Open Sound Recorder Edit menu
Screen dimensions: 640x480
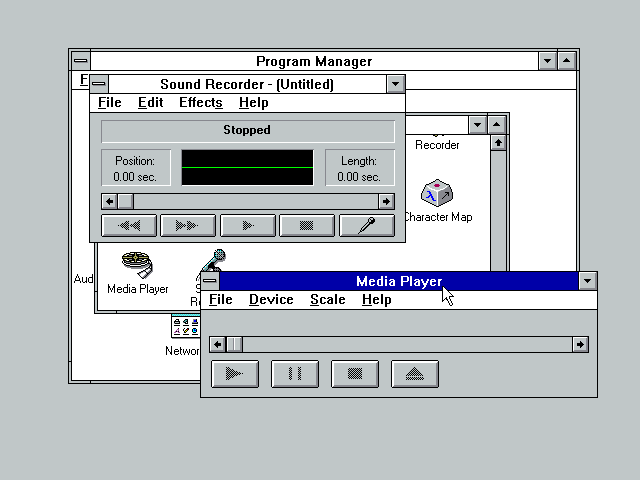150,102
